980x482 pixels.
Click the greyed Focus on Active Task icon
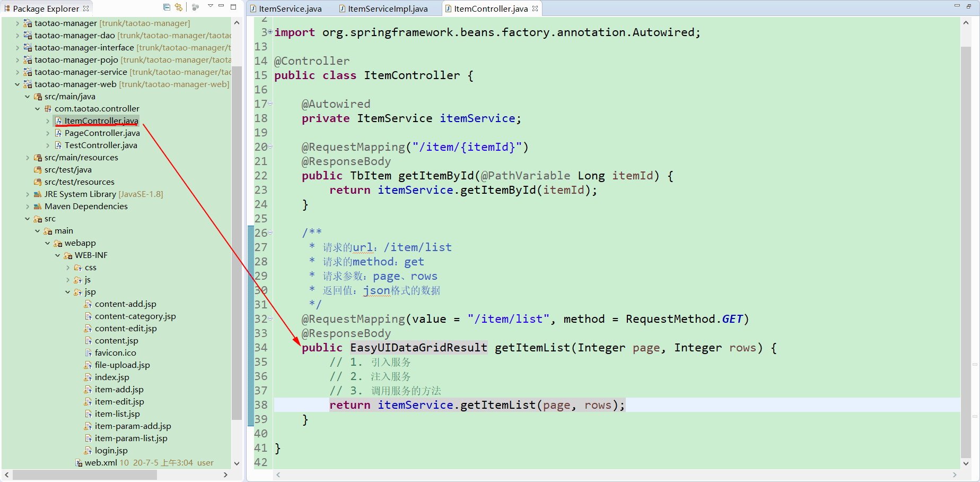196,7
